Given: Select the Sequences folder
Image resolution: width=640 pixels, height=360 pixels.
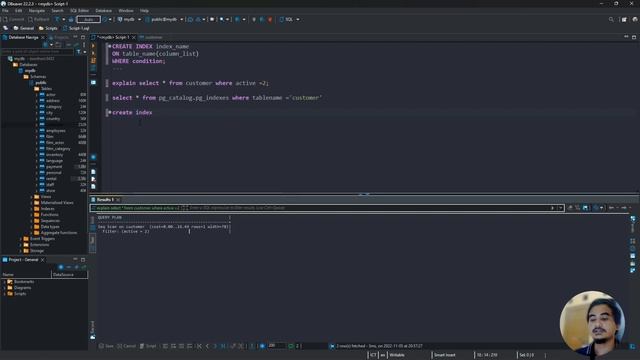Looking at the screenshot, I should (50, 220).
